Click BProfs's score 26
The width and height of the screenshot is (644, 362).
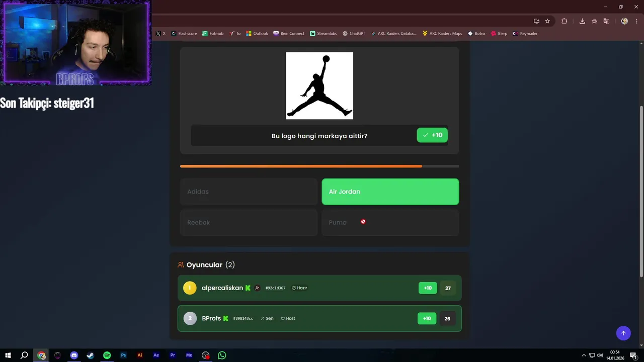447,318
